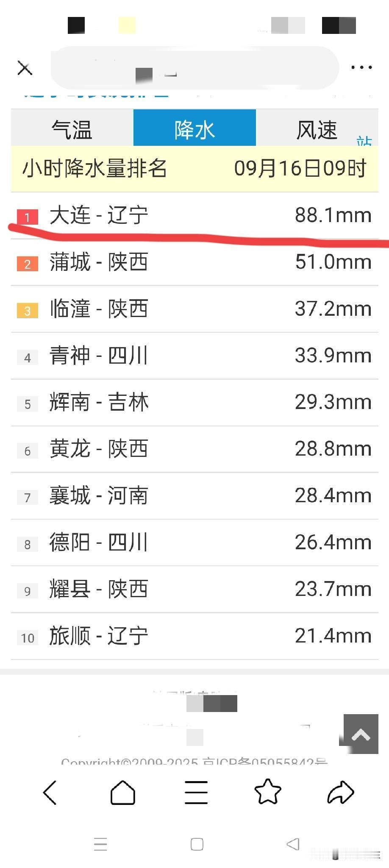This screenshot has height=868, width=389.
Task: Tap Android recent apps navigation icon
Action: click(100, 844)
